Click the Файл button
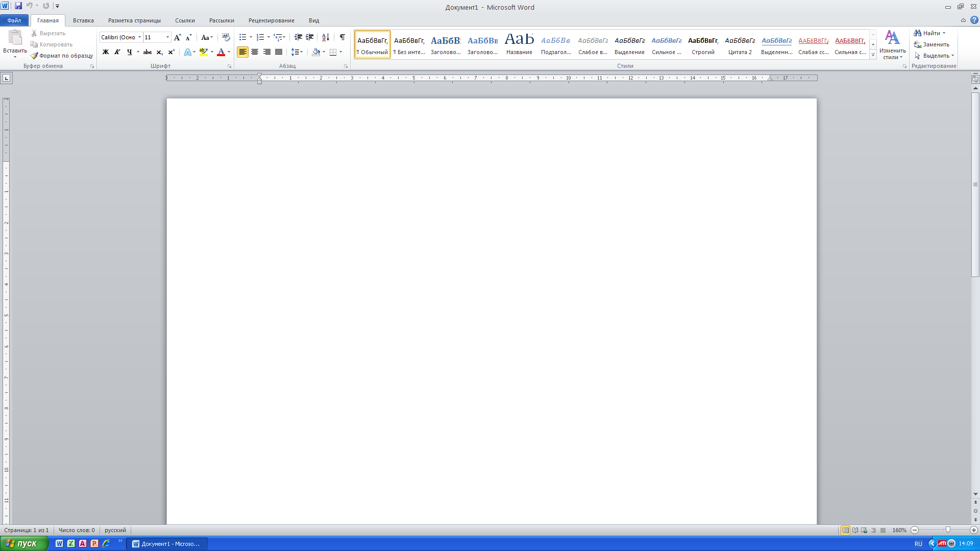The width and height of the screenshot is (980, 551). (14, 20)
